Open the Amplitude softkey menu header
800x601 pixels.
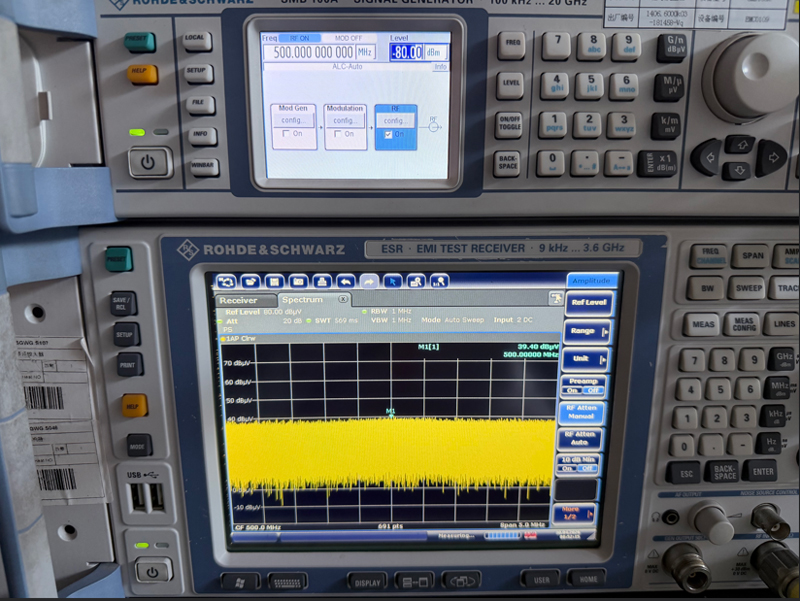tap(591, 281)
